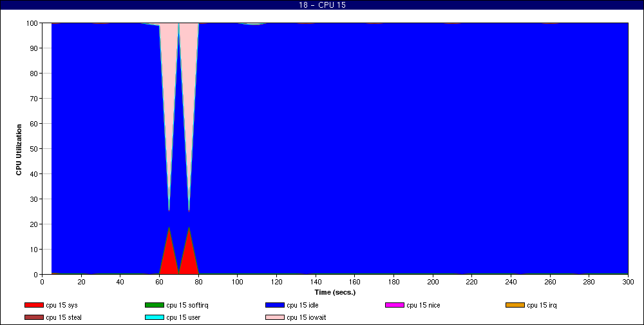
Task: Click the y-axis tick label 100
Action: tap(32, 23)
